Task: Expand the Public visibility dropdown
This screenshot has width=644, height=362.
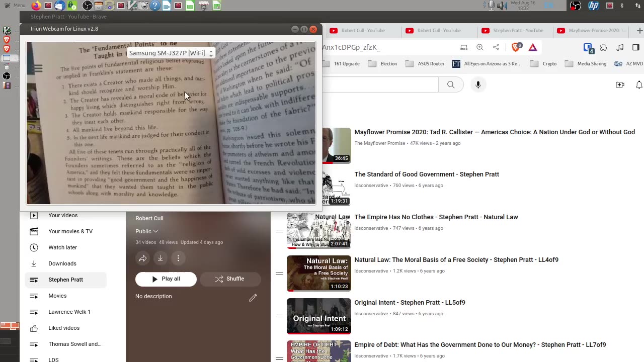Action: (x=147, y=231)
